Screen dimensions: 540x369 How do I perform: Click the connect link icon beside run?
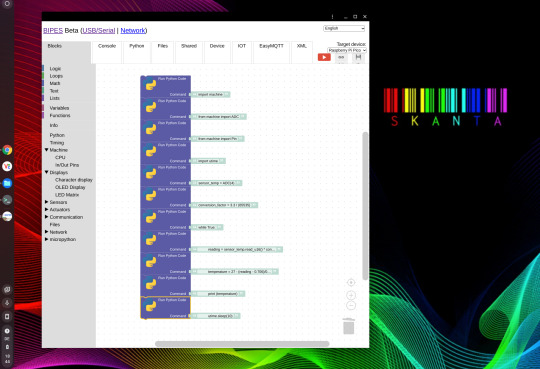(341, 57)
